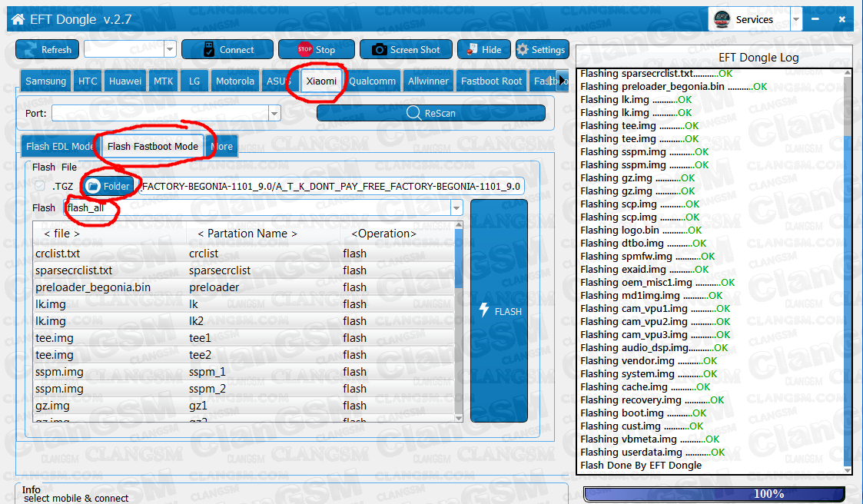Select the sspm_1 partition cell
The width and height of the screenshot is (863, 504).
point(207,372)
